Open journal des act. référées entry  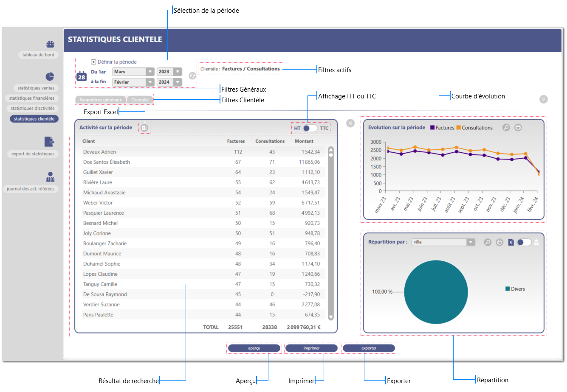click(31, 189)
